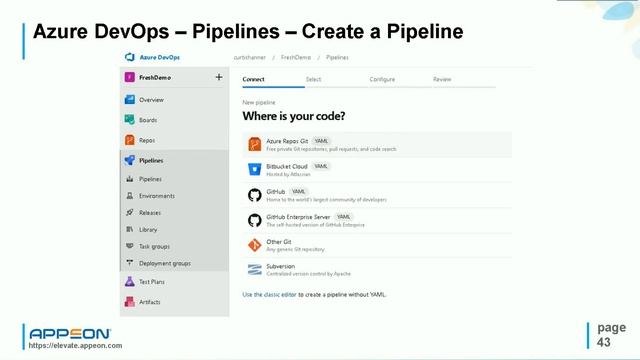Screen dimensions: 640x360
Task: Click the Deployment groups icon
Action: tap(130, 263)
